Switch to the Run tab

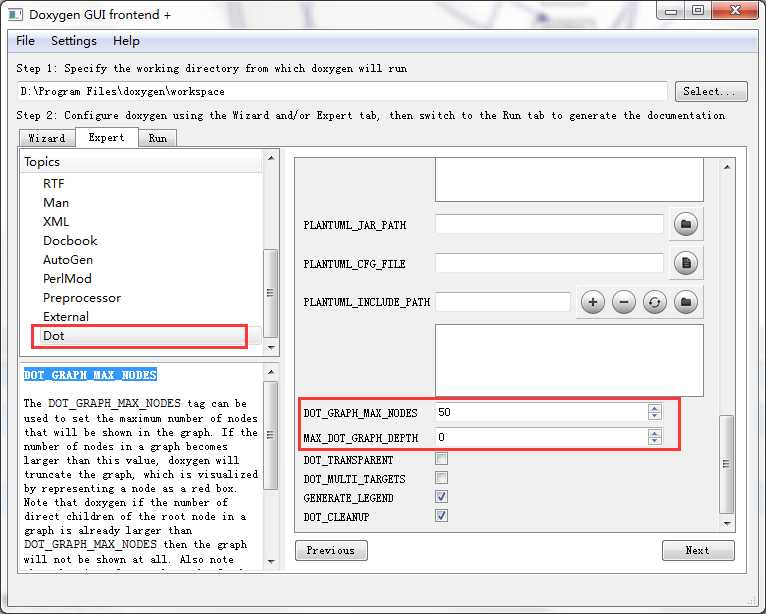click(x=157, y=138)
